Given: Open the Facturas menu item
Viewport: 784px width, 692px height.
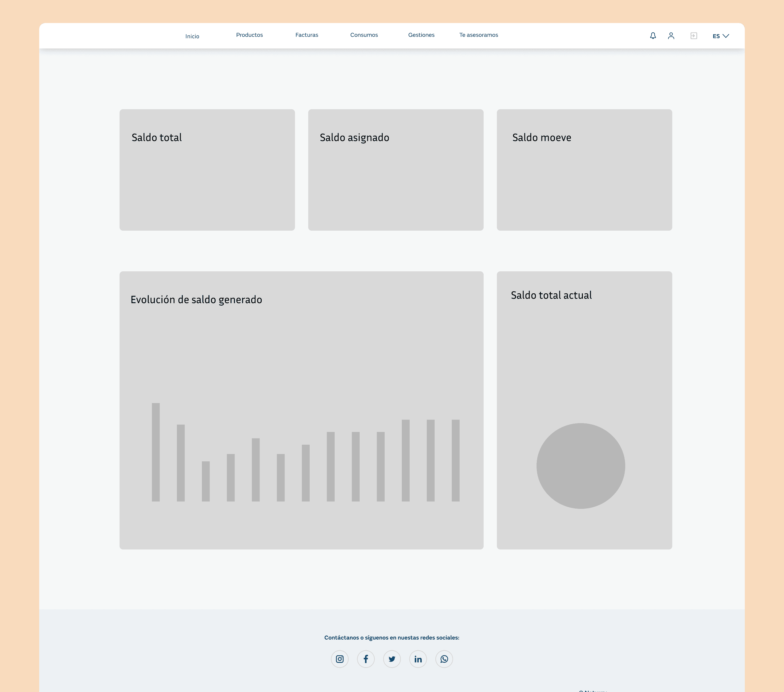Looking at the screenshot, I should click(306, 35).
